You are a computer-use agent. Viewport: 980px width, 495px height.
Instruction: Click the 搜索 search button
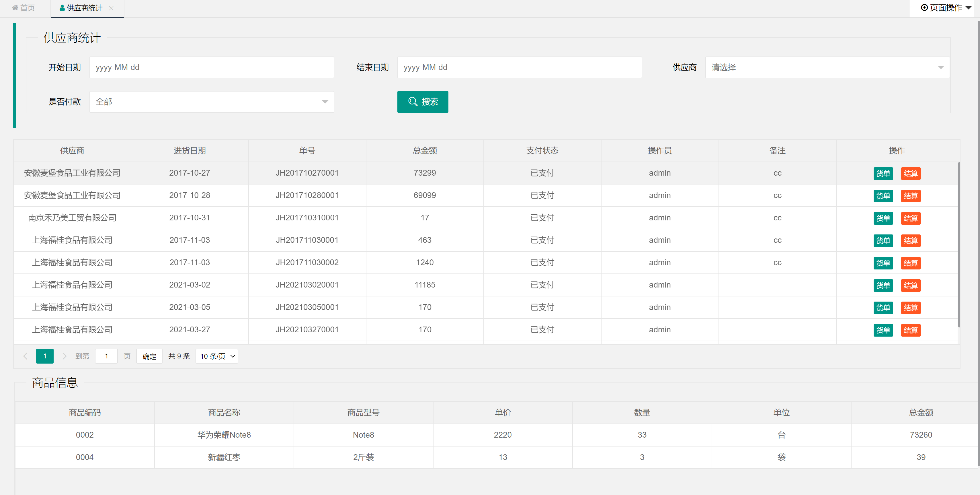(x=423, y=102)
